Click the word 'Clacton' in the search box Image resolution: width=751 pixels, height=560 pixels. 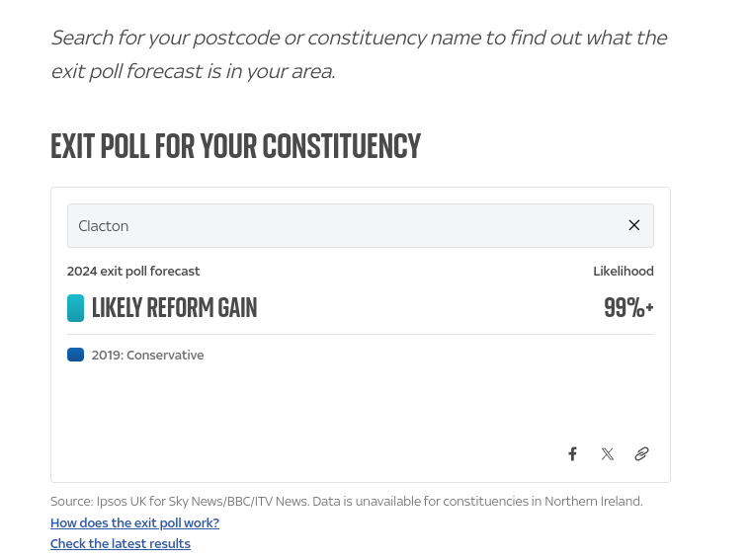[104, 226]
